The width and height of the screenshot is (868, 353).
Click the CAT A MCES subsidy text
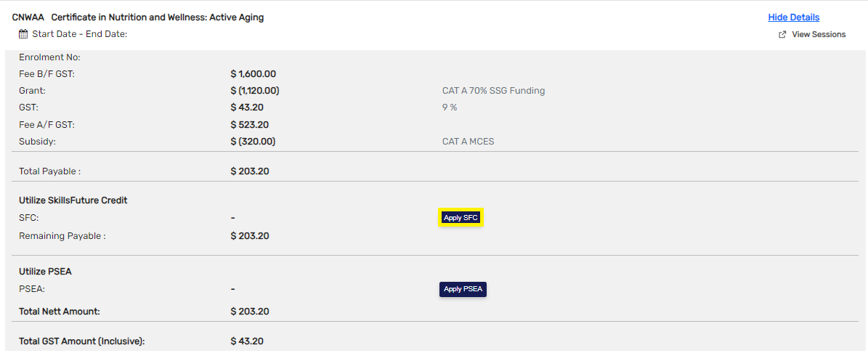468,142
